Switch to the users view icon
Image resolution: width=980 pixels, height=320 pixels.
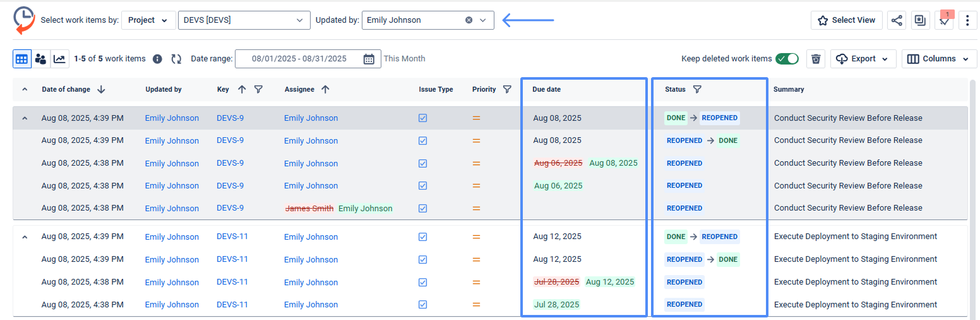point(40,59)
